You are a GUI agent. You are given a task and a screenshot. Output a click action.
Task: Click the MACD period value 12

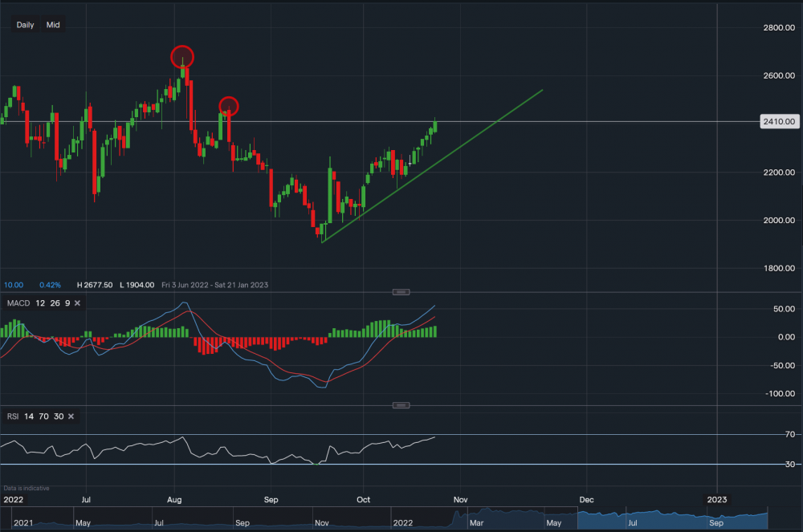(39, 303)
